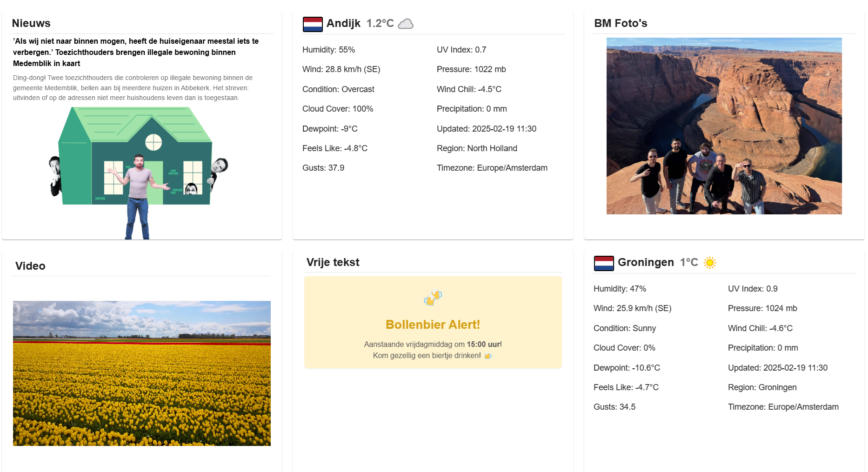The width and height of the screenshot is (868, 472).
Task: Click the Vrije tekst panel heading
Action: (333, 262)
